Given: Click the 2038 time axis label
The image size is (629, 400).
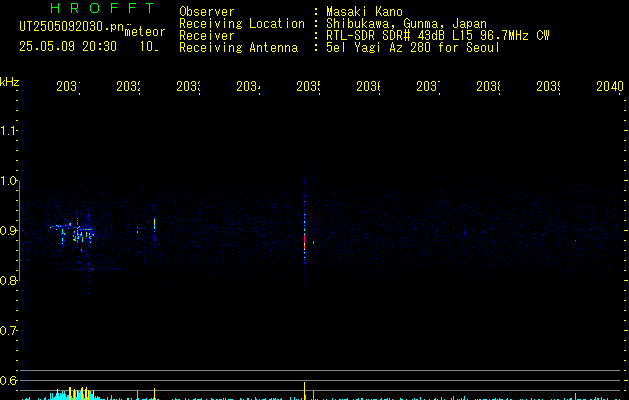Looking at the screenshot, I should click(488, 86).
